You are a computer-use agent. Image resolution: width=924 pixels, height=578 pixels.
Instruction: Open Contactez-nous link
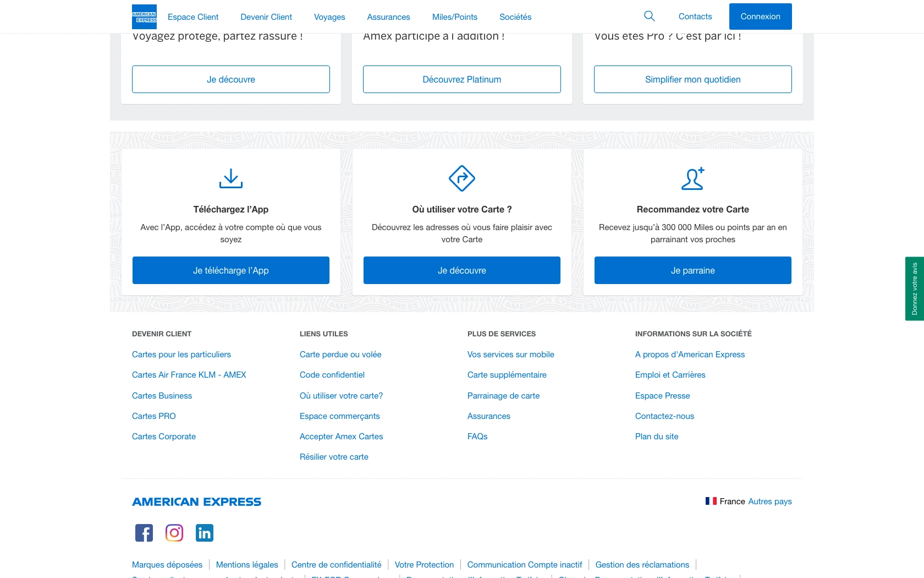pyautogui.click(x=665, y=416)
